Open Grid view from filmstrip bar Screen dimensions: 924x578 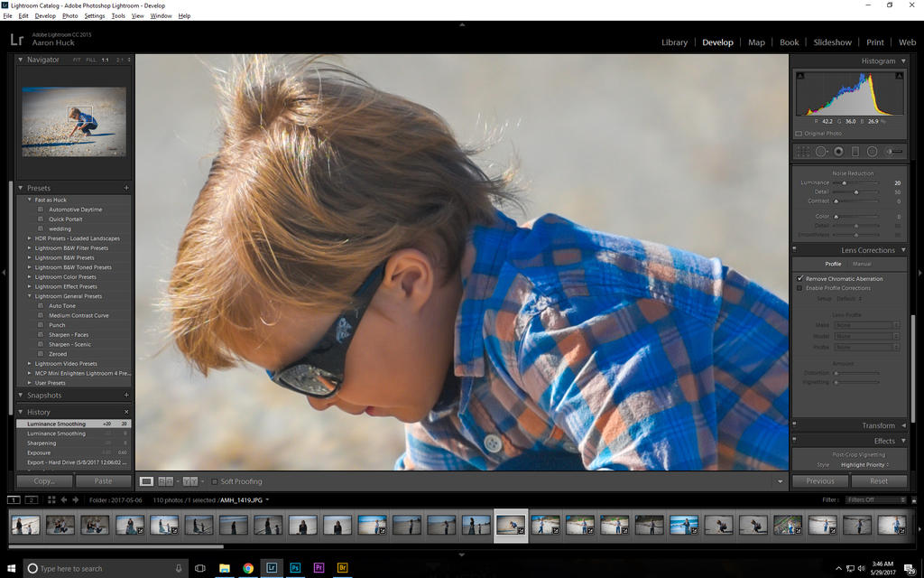click(x=51, y=499)
